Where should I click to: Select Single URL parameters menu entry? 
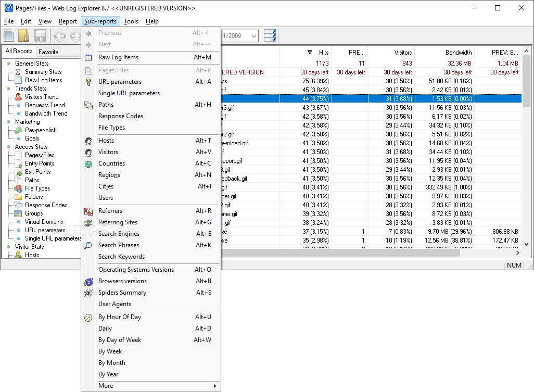151,93
